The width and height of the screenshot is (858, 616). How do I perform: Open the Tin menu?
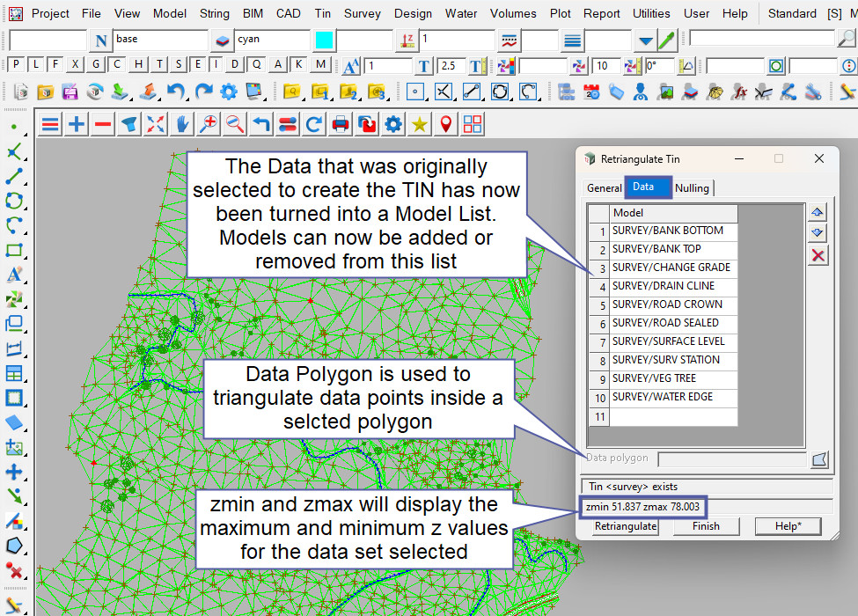[323, 13]
